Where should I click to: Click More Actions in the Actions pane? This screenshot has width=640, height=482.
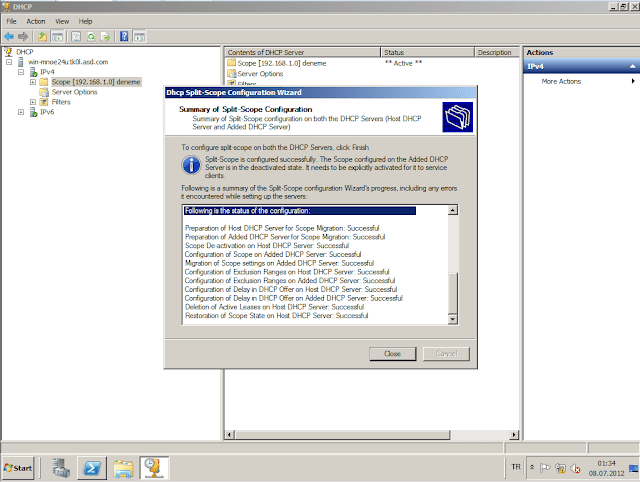(561, 82)
